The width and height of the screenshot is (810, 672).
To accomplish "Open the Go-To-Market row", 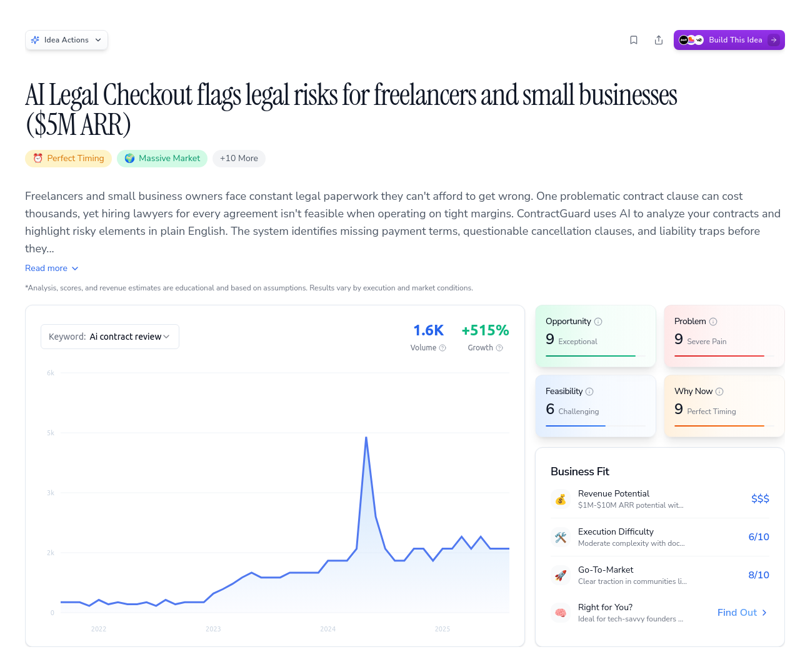I will [x=659, y=575].
